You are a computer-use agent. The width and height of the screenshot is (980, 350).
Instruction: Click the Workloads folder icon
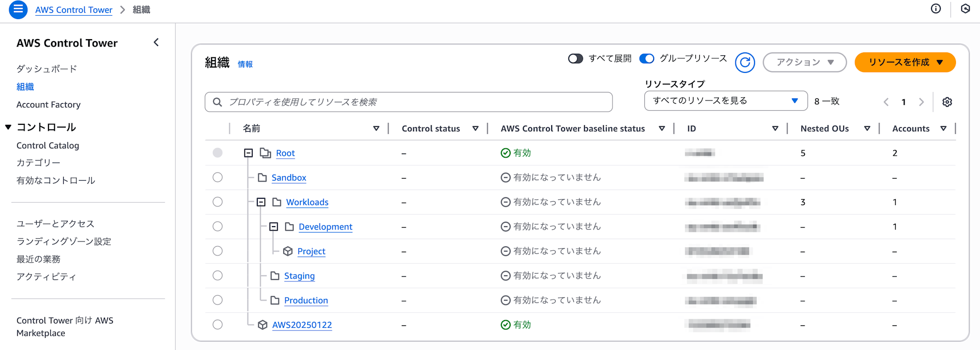277,202
